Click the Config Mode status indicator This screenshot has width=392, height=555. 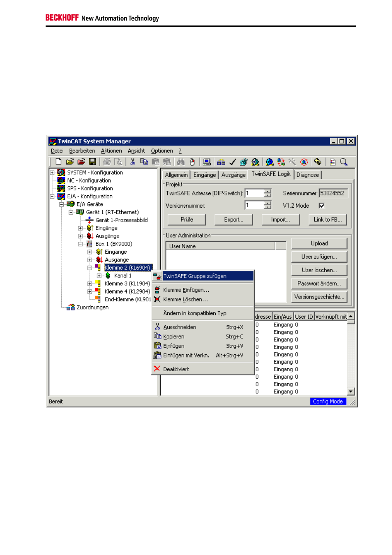point(328,401)
